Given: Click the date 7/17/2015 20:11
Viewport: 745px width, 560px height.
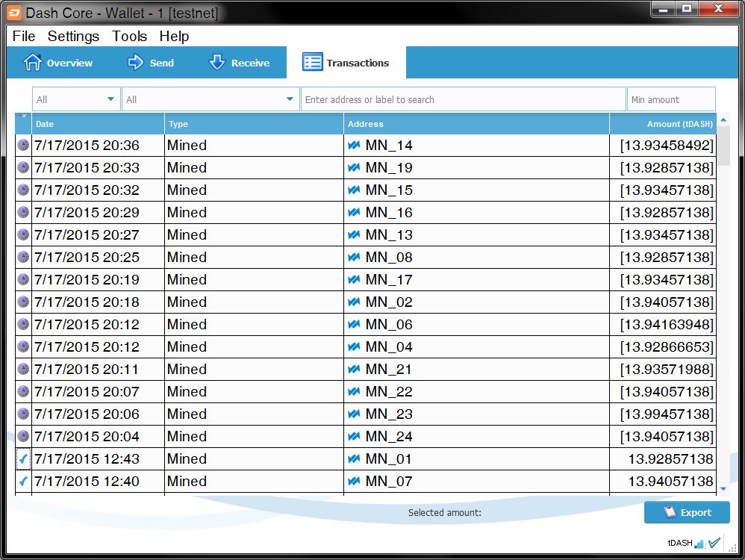Looking at the screenshot, I should (x=87, y=369).
